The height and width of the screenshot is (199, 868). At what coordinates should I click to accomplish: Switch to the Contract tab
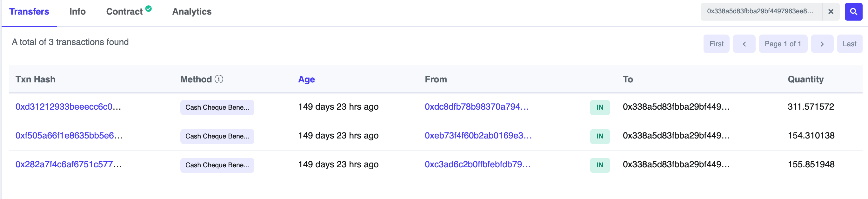click(124, 11)
